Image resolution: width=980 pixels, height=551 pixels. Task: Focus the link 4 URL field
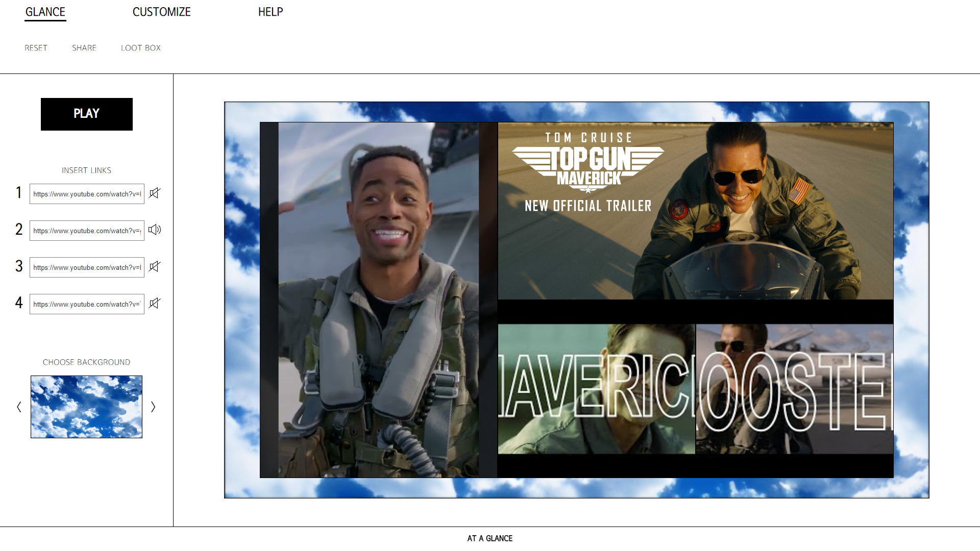pyautogui.click(x=87, y=304)
